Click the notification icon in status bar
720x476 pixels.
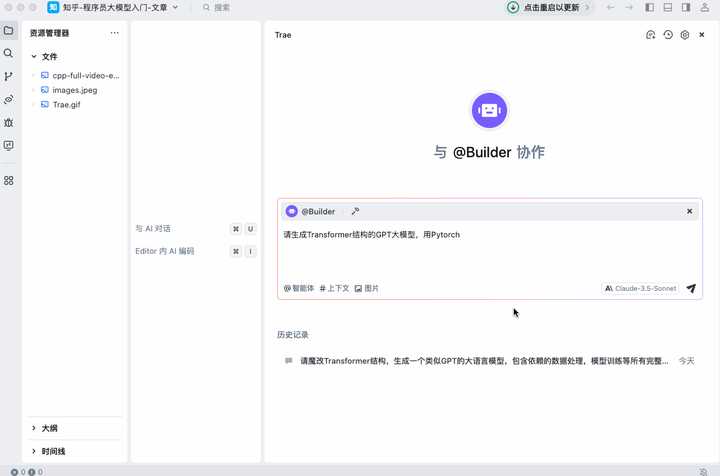pyautogui.click(x=703, y=472)
